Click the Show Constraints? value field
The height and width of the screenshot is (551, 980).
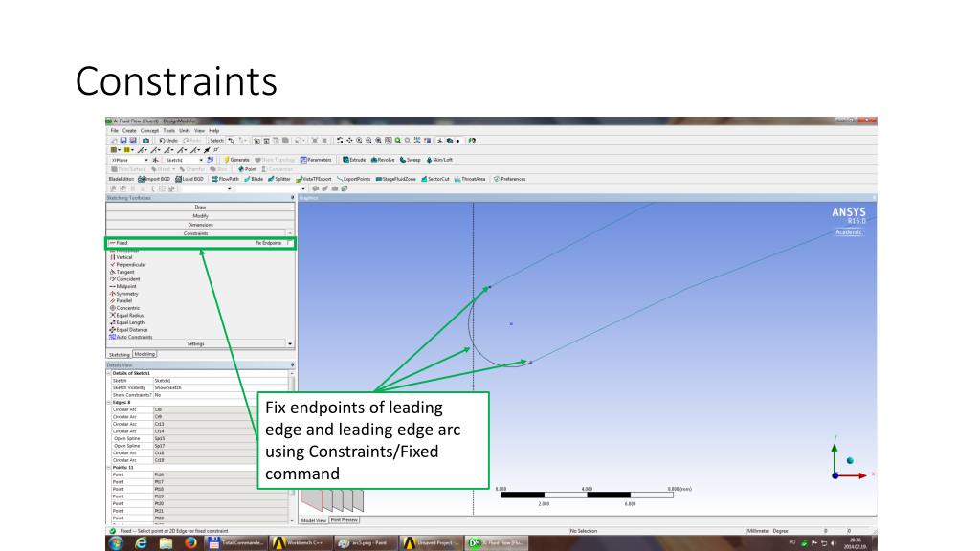click(x=221, y=395)
